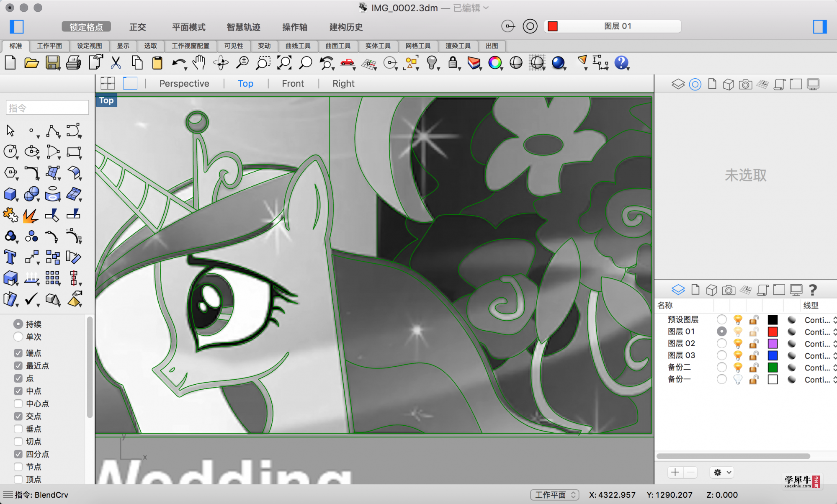Toggle the 四分点 snap checkbox
This screenshot has width=837, height=504.
tap(18, 454)
